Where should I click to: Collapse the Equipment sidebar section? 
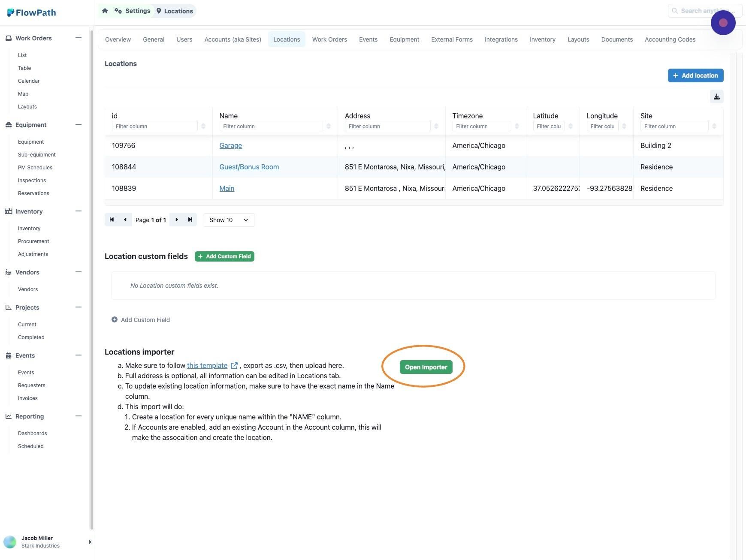(79, 124)
